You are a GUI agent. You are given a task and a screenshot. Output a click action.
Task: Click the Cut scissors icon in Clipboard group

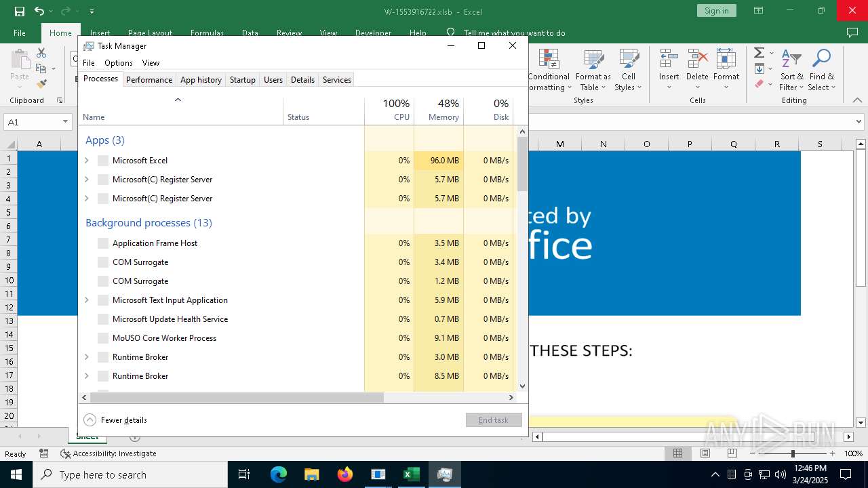click(41, 53)
